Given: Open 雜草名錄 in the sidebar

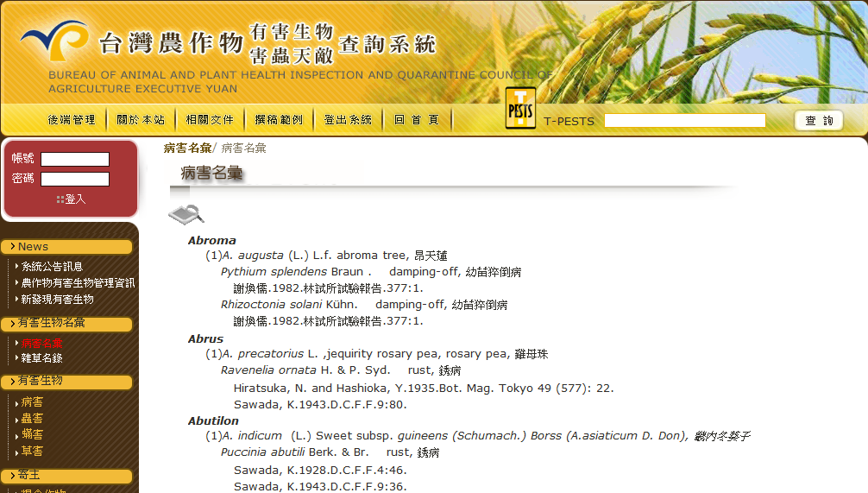Looking at the screenshot, I should (x=41, y=358).
